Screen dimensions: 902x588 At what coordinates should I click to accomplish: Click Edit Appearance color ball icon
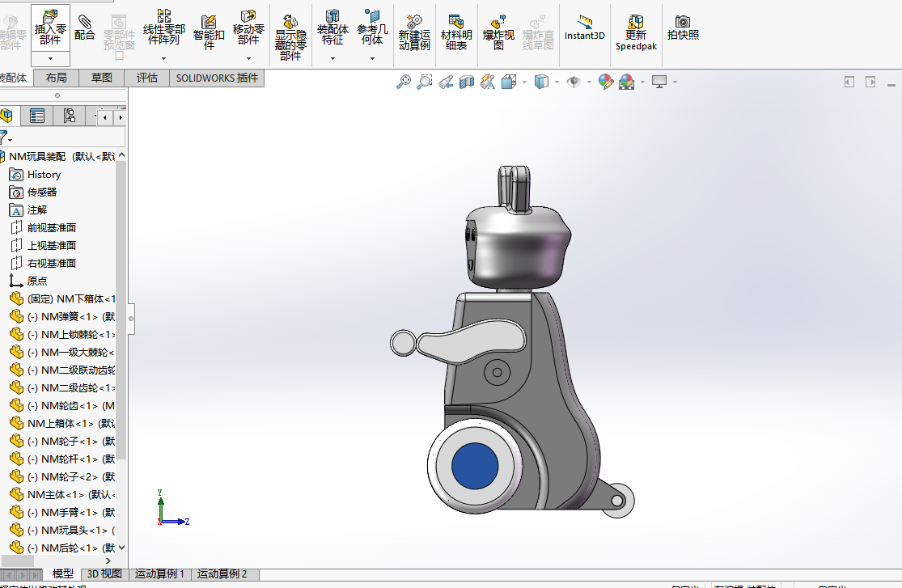click(605, 82)
